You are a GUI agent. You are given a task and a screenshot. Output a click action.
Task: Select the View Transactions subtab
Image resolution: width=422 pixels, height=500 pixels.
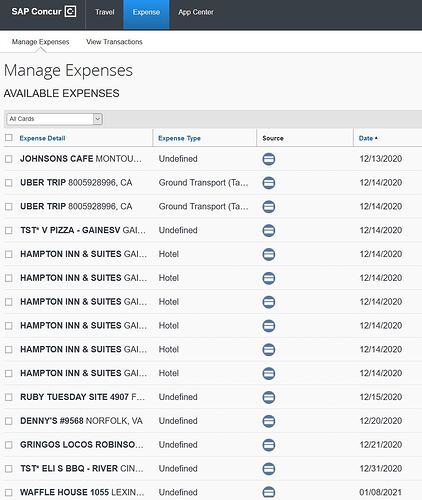114,42
